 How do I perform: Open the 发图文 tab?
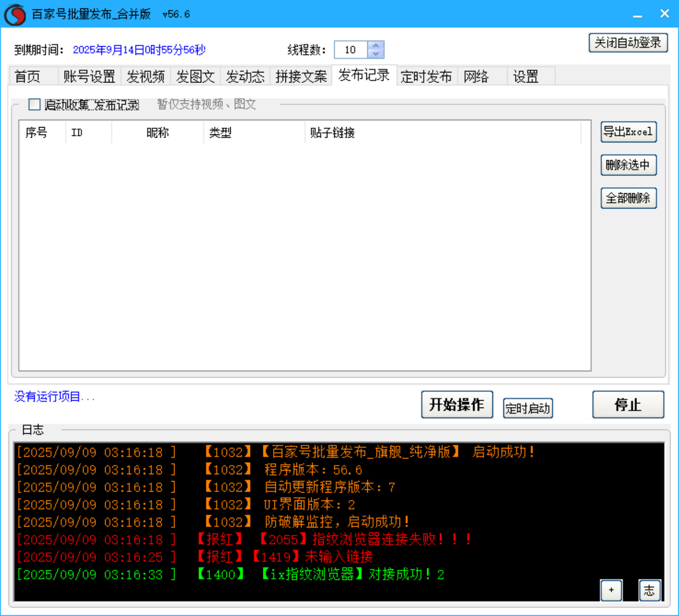pyautogui.click(x=195, y=77)
